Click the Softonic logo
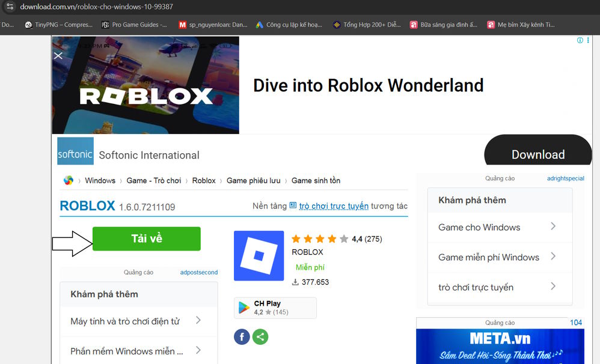 (75, 151)
